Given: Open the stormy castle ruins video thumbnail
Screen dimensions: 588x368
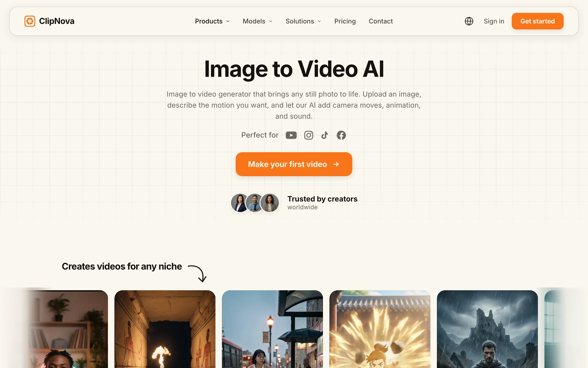Looking at the screenshot, I should (487, 329).
